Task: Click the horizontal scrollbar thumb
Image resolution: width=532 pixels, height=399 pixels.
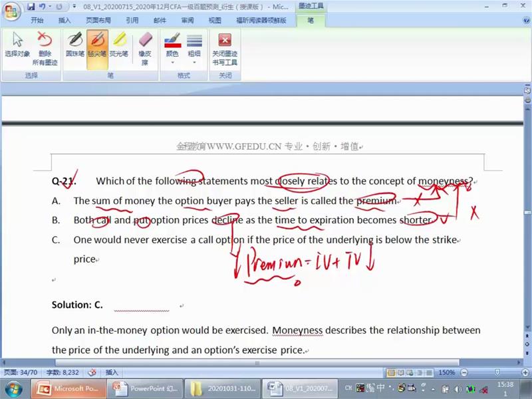Action: click(x=257, y=362)
